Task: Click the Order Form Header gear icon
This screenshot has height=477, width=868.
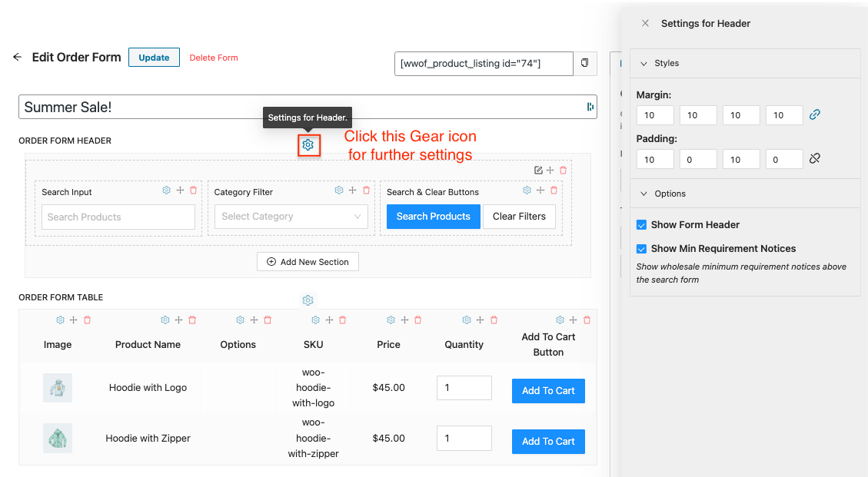Action: (x=308, y=144)
